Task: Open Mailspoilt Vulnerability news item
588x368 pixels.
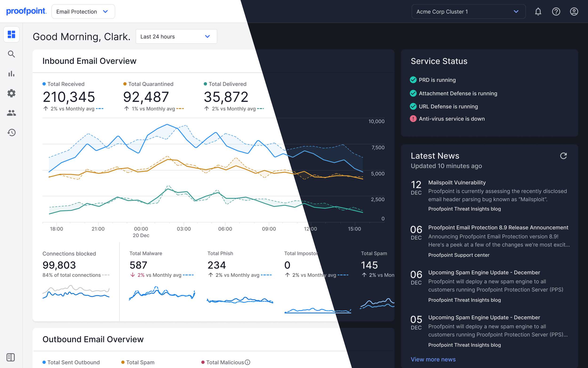Action: pyautogui.click(x=457, y=182)
